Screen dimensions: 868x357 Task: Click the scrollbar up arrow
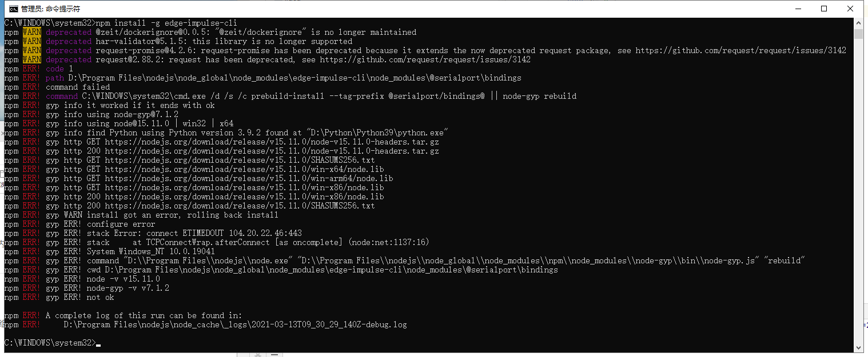(858, 23)
